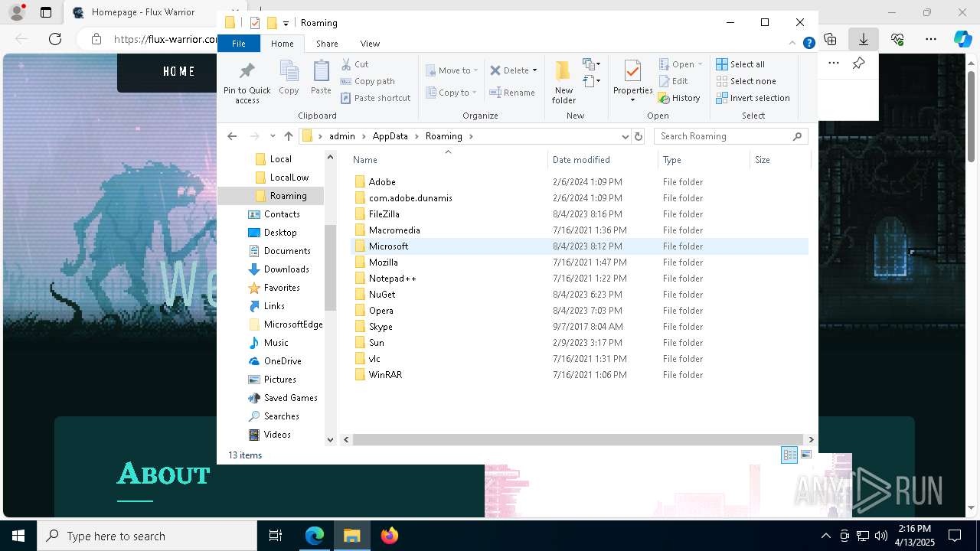Click Select none
Viewport: 980px width, 551px height.
746,81
